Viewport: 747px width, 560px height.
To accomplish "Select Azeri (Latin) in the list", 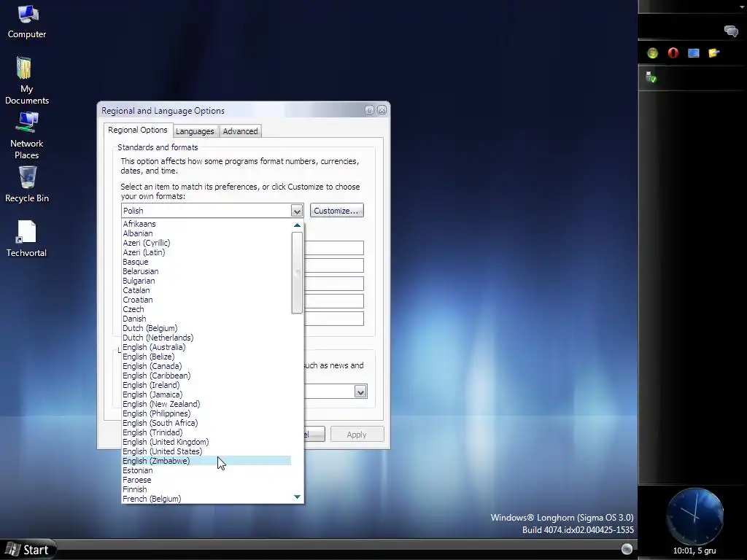I will click(x=206, y=252).
